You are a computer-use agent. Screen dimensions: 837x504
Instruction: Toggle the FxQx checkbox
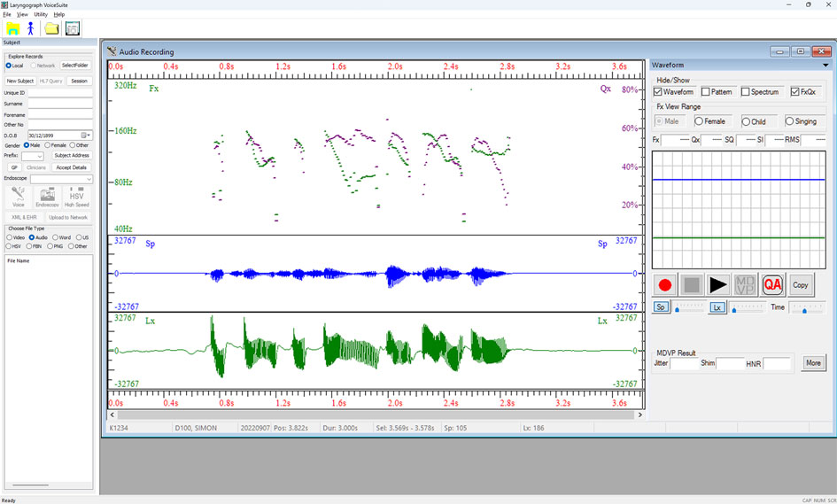coord(794,92)
